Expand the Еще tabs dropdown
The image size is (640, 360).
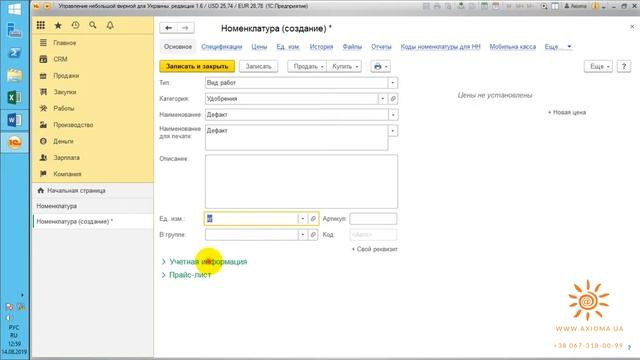[558, 47]
